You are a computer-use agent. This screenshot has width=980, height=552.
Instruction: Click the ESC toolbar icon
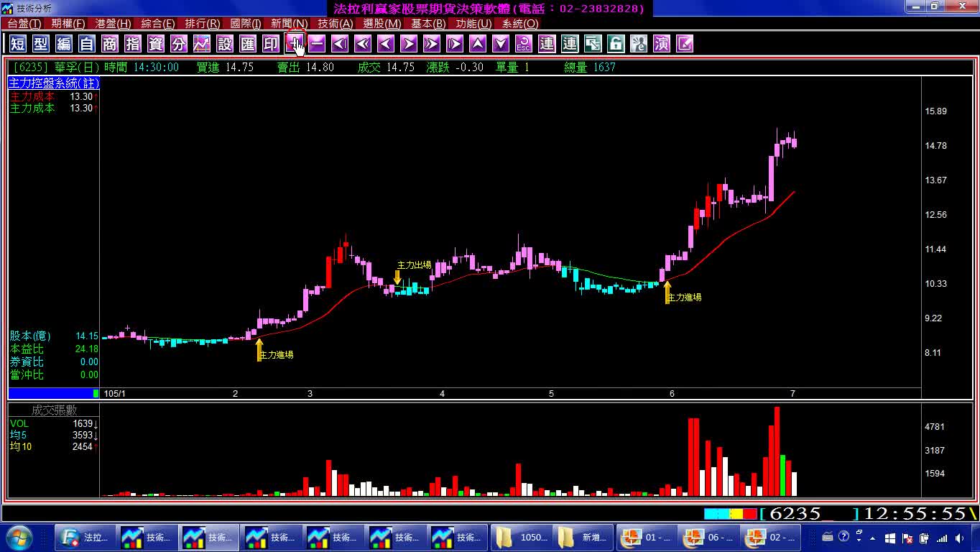tap(524, 44)
